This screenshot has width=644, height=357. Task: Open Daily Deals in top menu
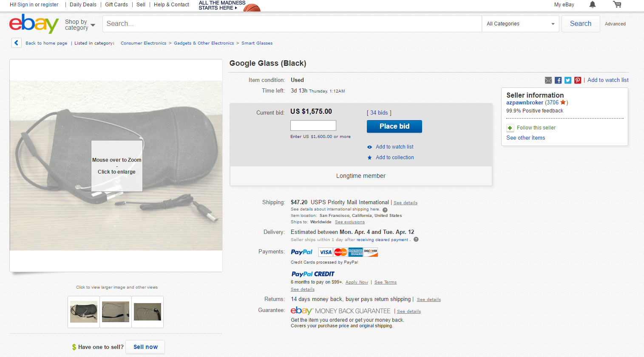pyautogui.click(x=83, y=5)
